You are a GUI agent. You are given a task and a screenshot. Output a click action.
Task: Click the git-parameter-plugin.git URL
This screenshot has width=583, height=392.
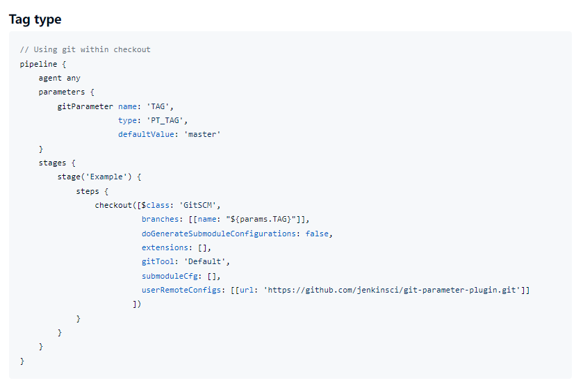[x=392, y=290]
